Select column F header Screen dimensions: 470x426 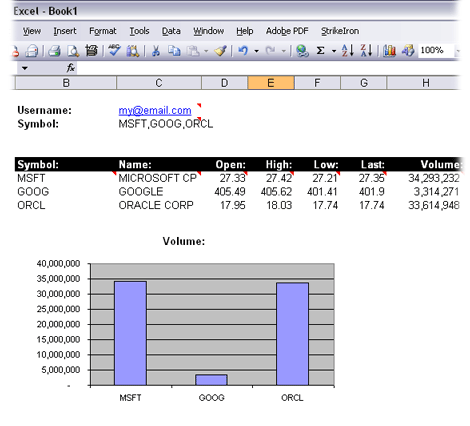pos(317,83)
